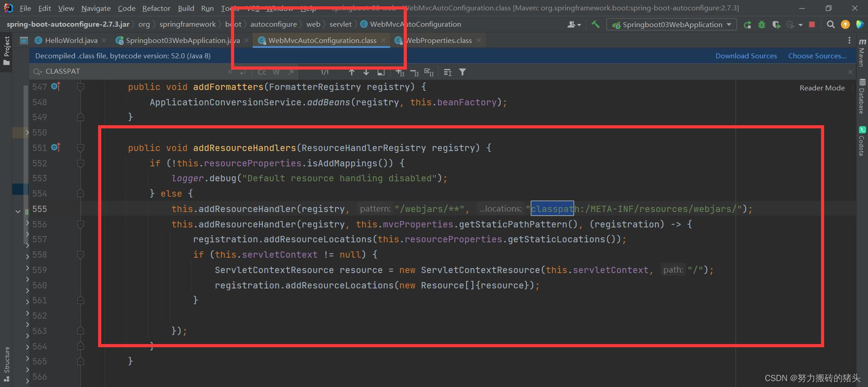Click the Choose Sources... link
Viewport: 868px width, 387px height.
[x=817, y=56]
